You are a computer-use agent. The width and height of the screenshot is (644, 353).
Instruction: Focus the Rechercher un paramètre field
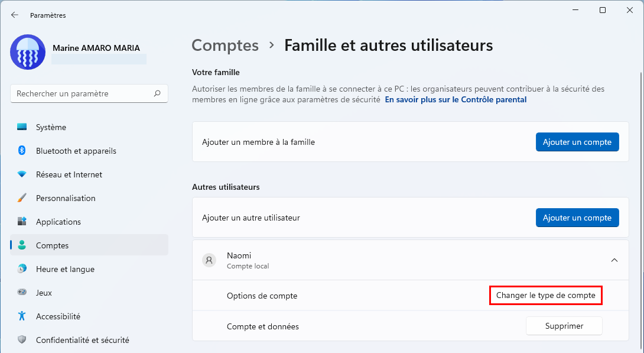pos(89,93)
